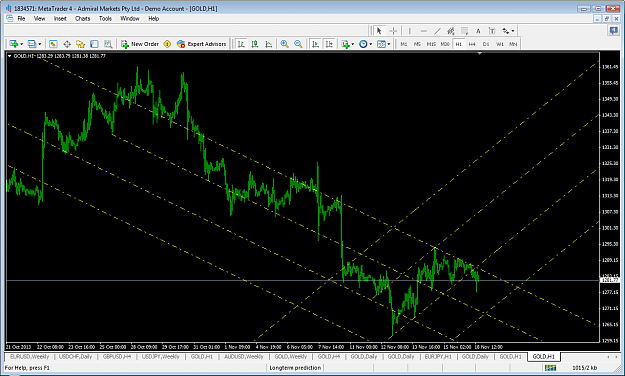Open a New Chart from toolbar icon

tap(14, 44)
